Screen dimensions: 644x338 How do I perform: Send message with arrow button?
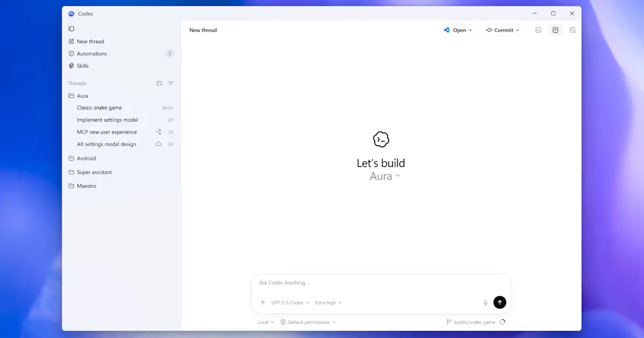click(x=500, y=303)
